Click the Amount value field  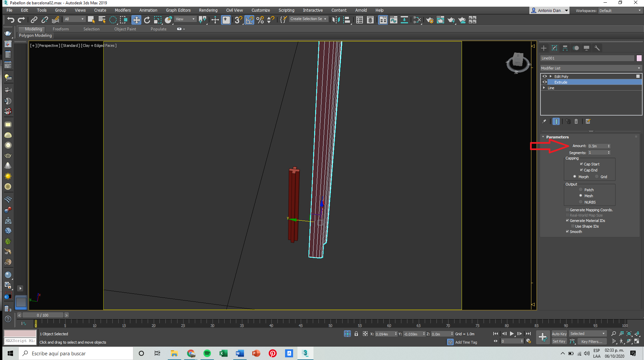point(597,146)
